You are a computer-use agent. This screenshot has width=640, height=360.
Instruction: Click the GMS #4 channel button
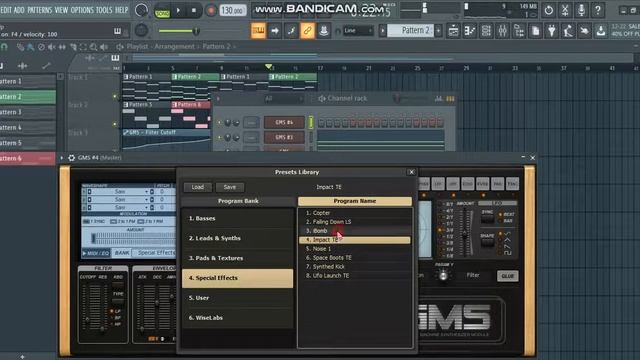(x=284, y=122)
